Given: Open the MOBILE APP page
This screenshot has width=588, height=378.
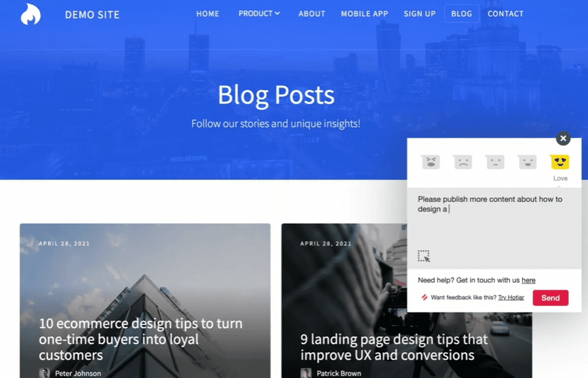Looking at the screenshot, I should tap(365, 14).
